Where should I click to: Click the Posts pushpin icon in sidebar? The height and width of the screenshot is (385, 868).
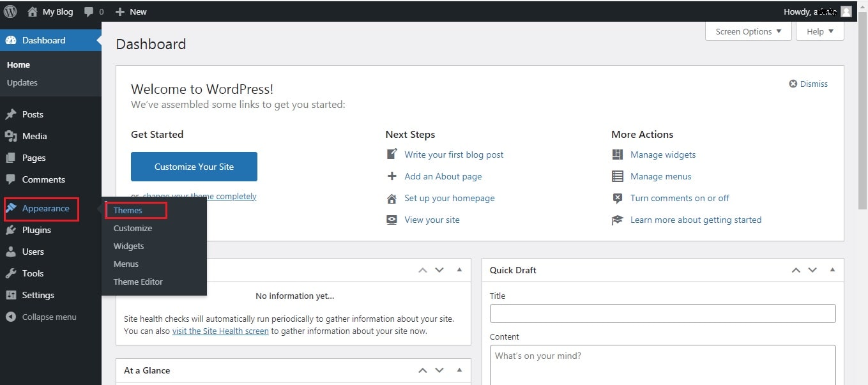pos(11,114)
